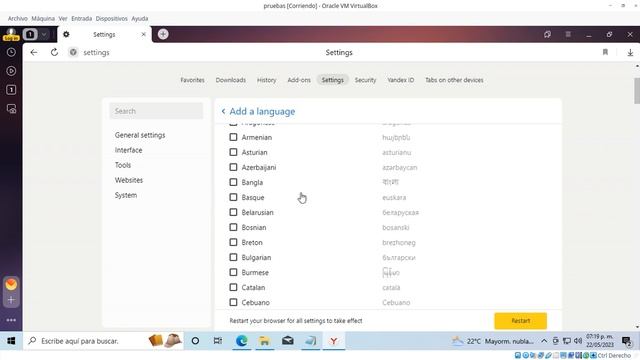Click the settings address bar text
640x360 pixels.
tap(96, 53)
